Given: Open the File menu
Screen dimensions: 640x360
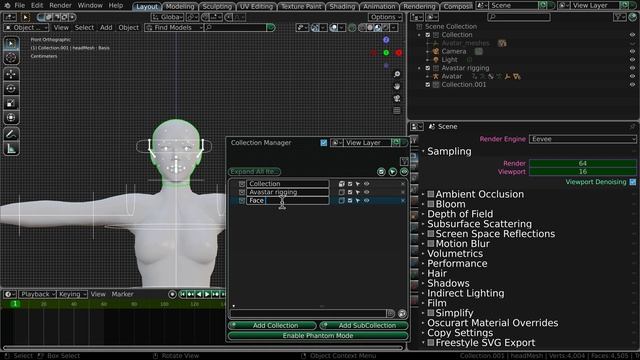Looking at the screenshot, I should pos(20,5).
